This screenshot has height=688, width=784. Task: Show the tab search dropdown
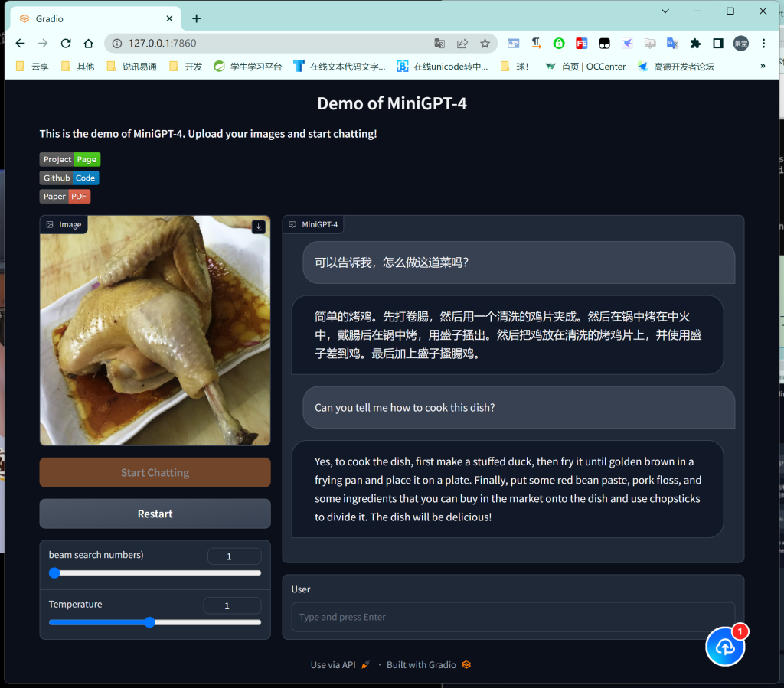[x=665, y=11]
